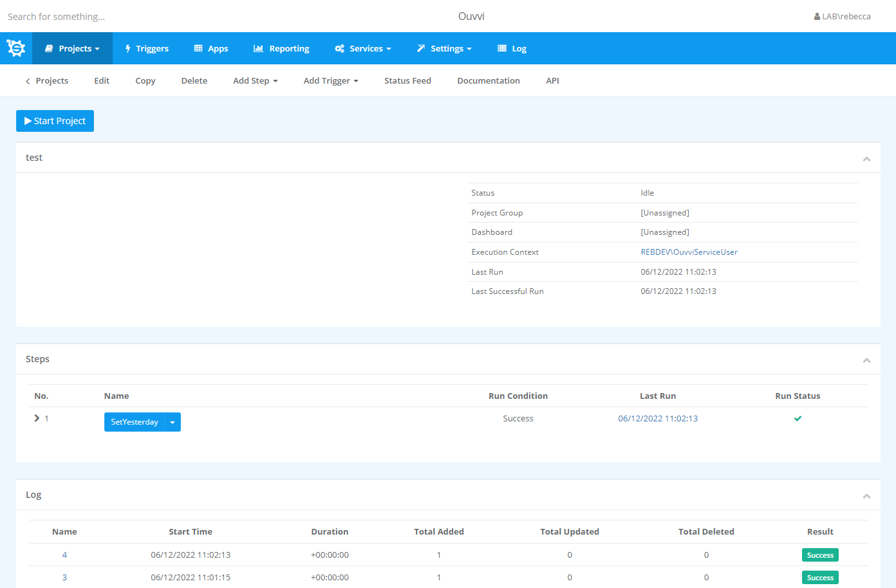This screenshot has width=896, height=588.
Task: Click the SetYesterday step button
Action: 135,422
